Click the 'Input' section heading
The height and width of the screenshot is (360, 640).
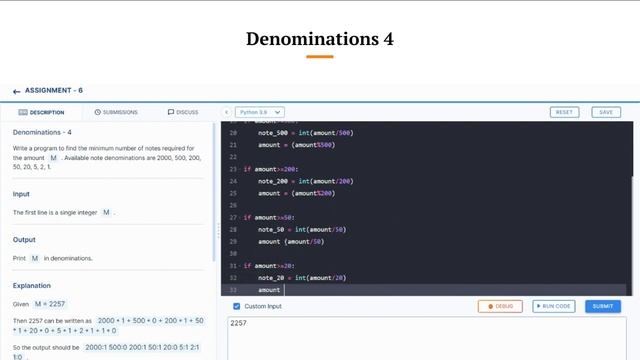(x=21, y=194)
